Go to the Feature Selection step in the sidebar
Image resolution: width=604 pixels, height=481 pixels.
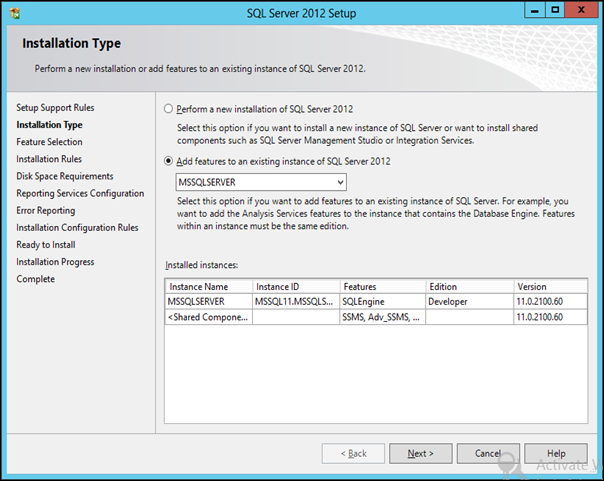click(x=50, y=142)
